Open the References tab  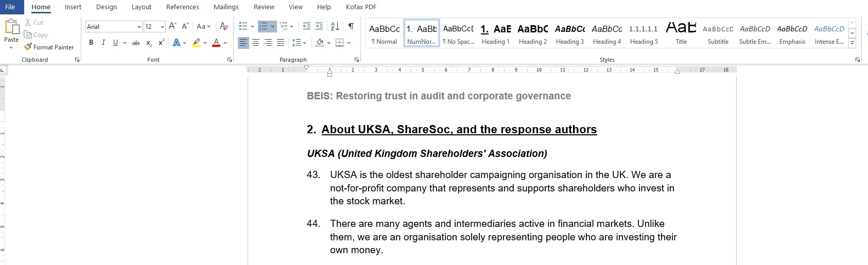pyautogui.click(x=183, y=7)
